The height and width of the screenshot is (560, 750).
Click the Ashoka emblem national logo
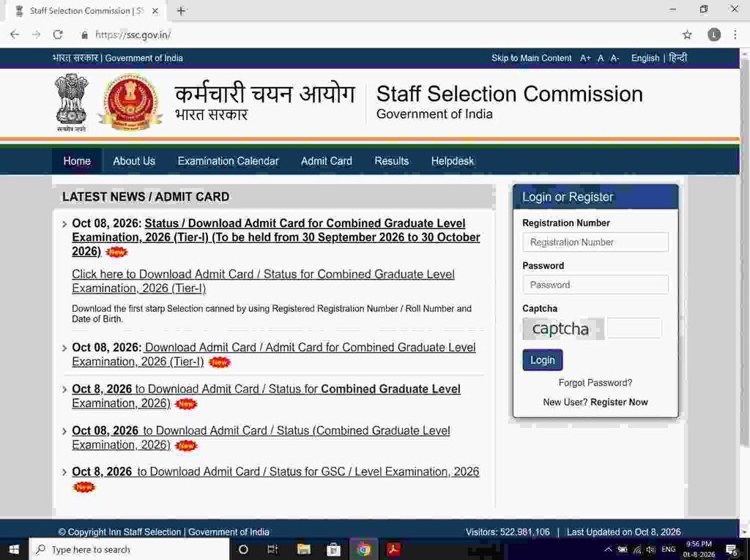[x=72, y=102]
